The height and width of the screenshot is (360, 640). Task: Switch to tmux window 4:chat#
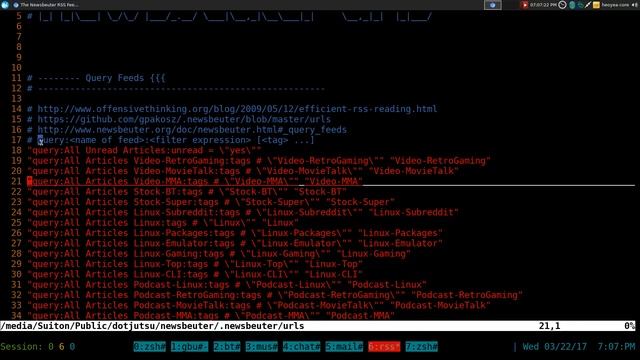coord(302,347)
